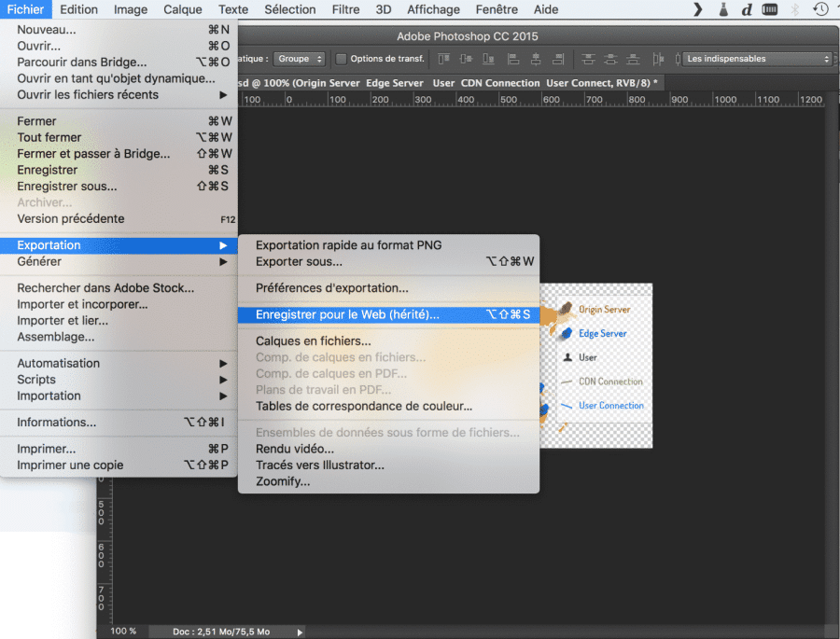Choose Enregistrer pour le Web (hérité)
840x639 pixels.
coord(346,314)
